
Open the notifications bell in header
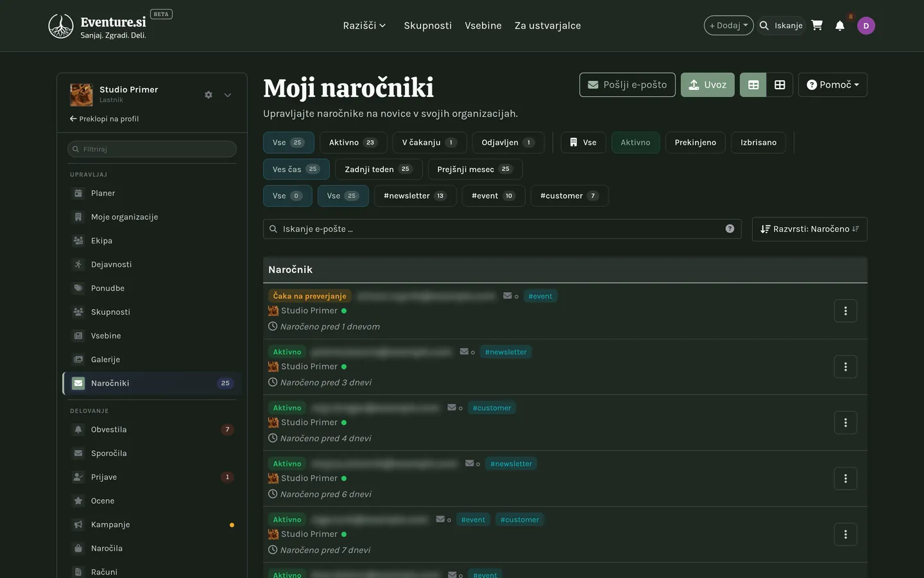pyautogui.click(x=840, y=25)
